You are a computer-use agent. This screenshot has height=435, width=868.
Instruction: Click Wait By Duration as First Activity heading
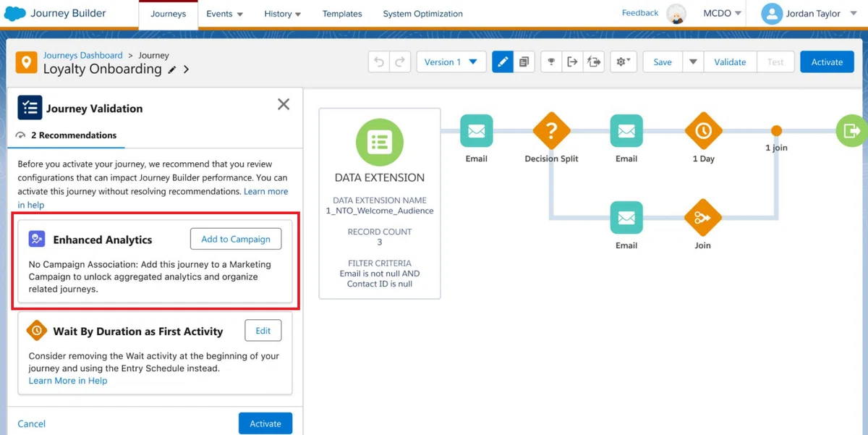click(x=138, y=331)
